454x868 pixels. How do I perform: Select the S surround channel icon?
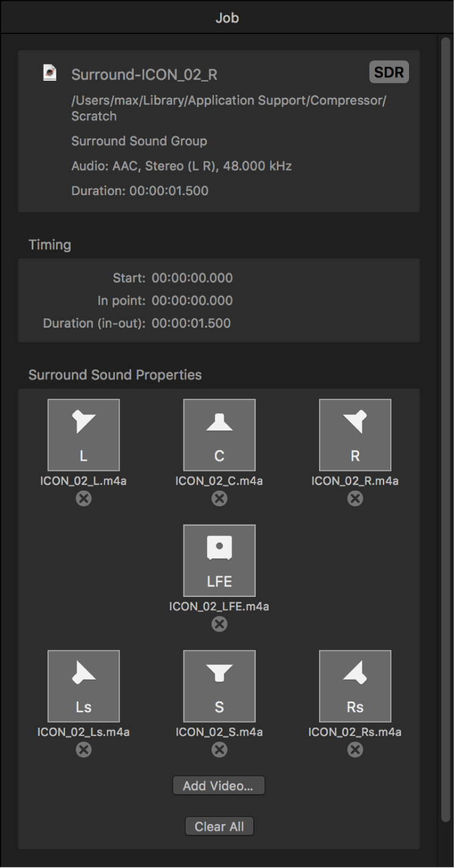219,686
